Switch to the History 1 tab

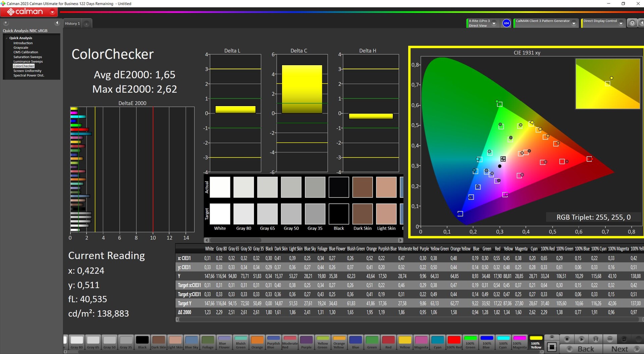tap(72, 23)
